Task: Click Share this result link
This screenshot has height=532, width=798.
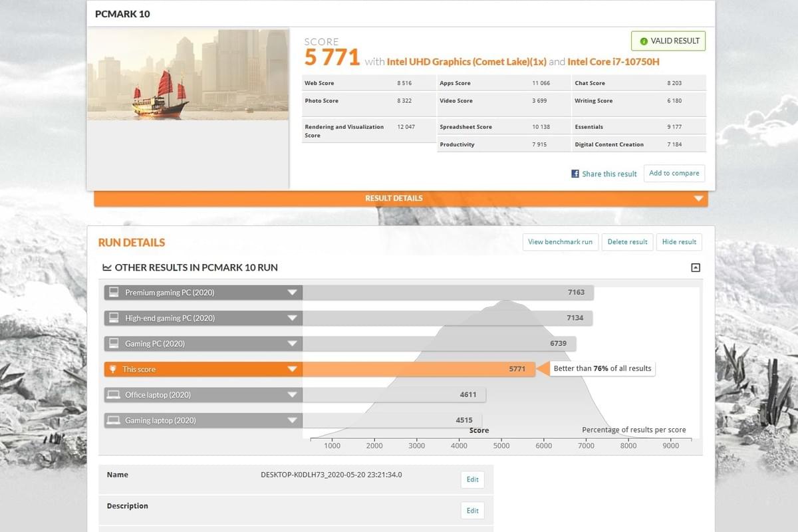Action: (609, 174)
